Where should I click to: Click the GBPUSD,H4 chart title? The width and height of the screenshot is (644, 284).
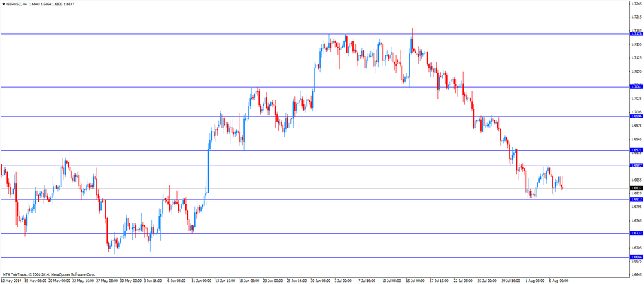pos(17,3)
